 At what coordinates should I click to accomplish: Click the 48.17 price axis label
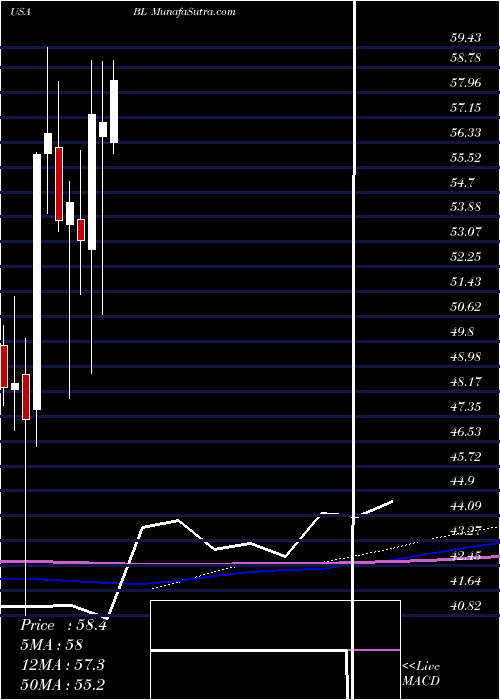click(x=466, y=382)
